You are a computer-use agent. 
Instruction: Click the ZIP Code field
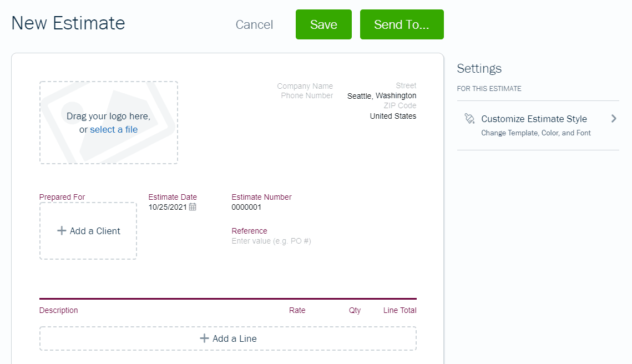point(400,105)
